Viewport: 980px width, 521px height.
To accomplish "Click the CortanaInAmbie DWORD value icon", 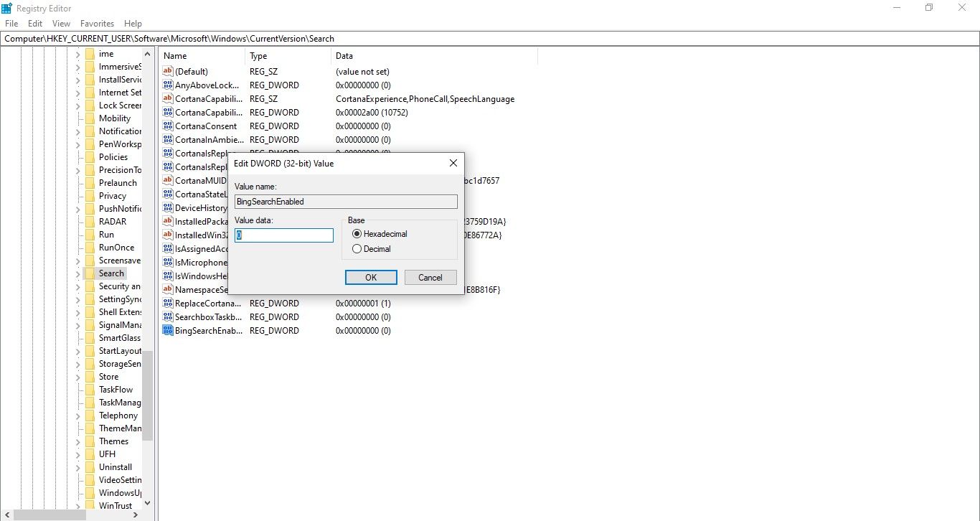I will (x=168, y=140).
